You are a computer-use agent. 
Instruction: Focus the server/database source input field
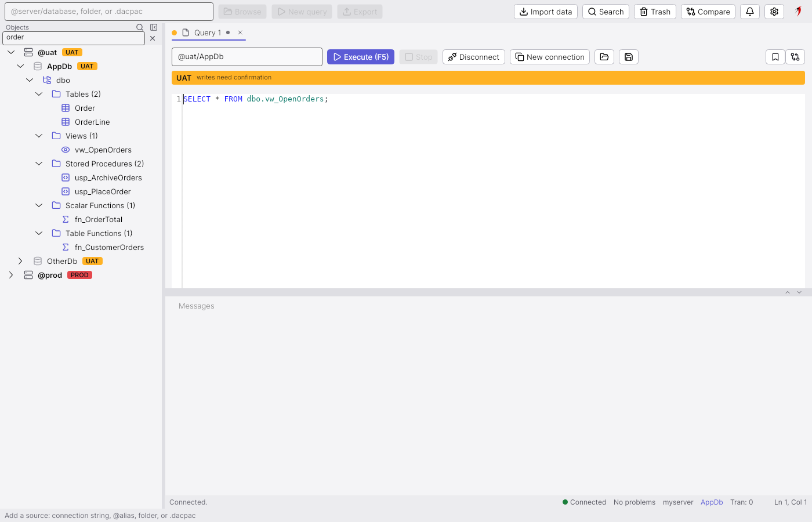(109, 12)
